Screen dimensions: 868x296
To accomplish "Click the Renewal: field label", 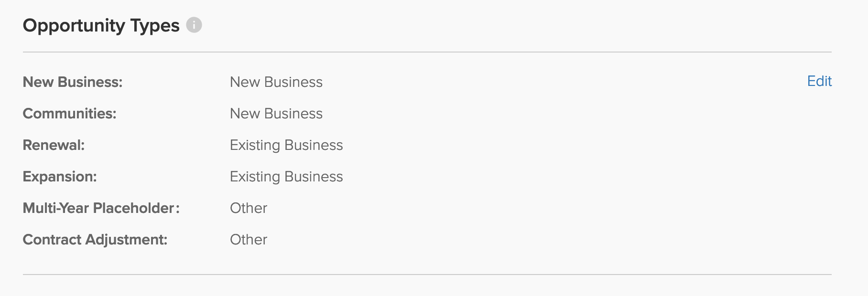I will point(54,145).
